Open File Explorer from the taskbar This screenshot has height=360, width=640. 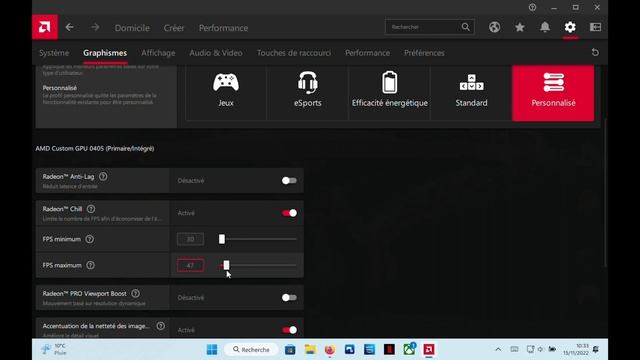coord(310,349)
